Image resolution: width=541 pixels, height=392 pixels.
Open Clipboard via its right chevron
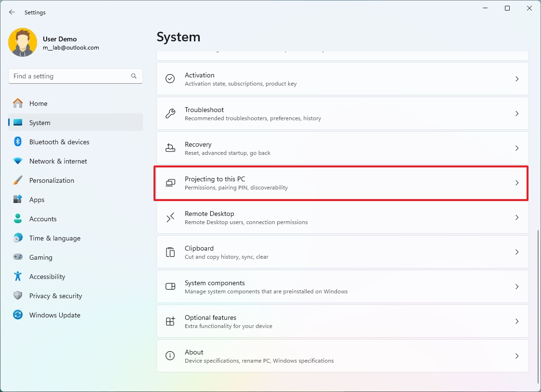pyautogui.click(x=517, y=252)
